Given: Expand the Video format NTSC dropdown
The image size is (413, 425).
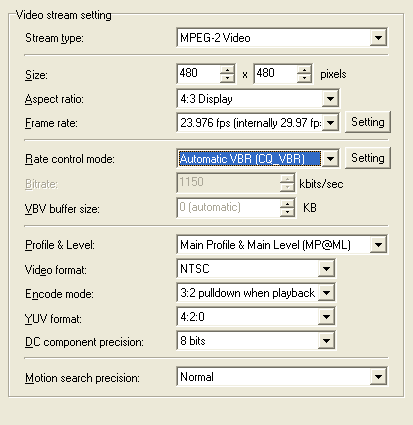Looking at the screenshot, I should [x=326, y=269].
